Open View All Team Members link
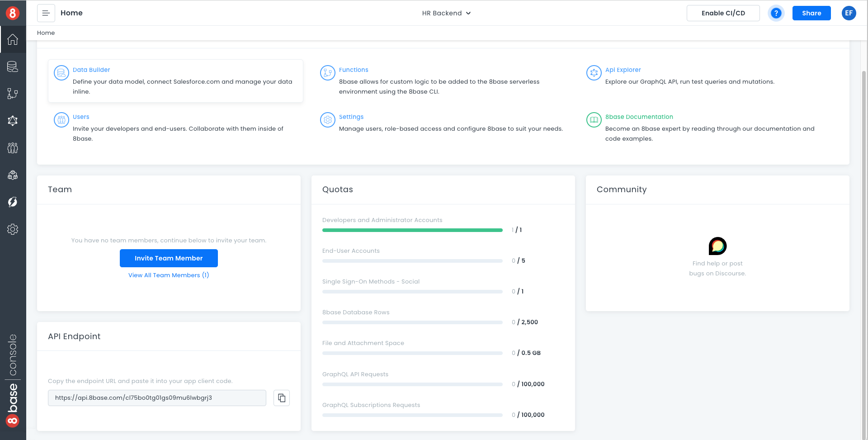868x440 pixels. tap(169, 275)
